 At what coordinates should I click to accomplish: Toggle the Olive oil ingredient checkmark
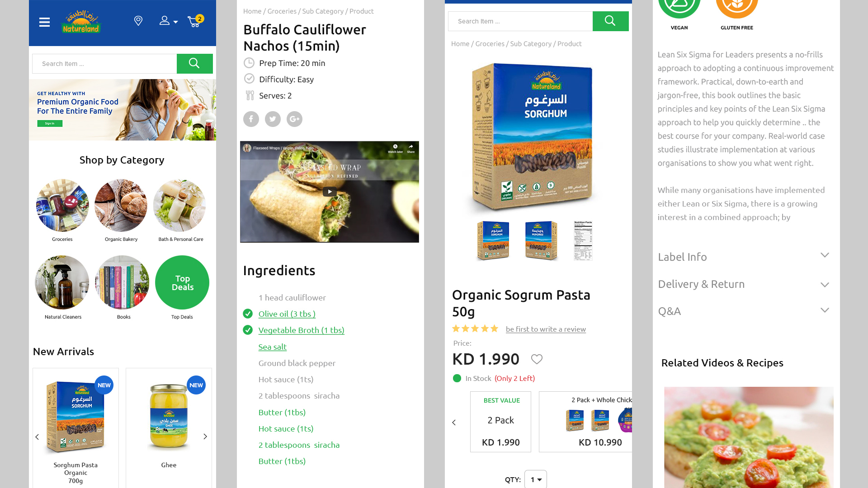click(x=248, y=314)
